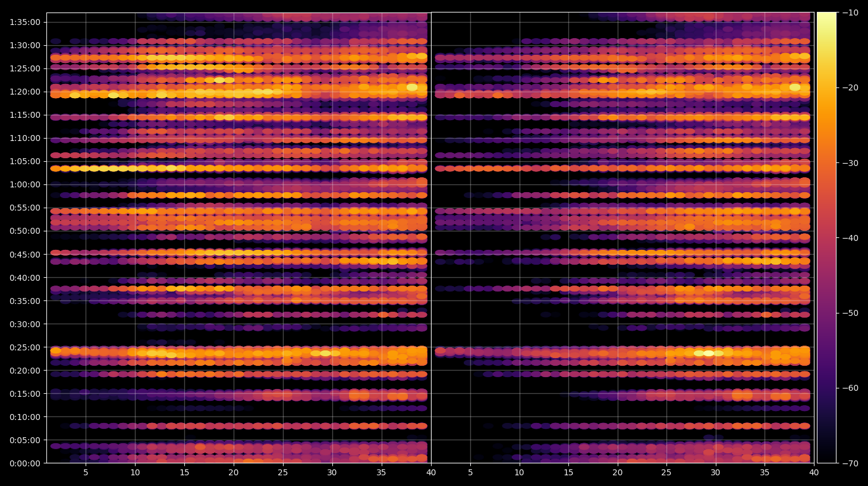Click the 0:30:00 axis label
868x486 pixels.
click(x=25, y=324)
